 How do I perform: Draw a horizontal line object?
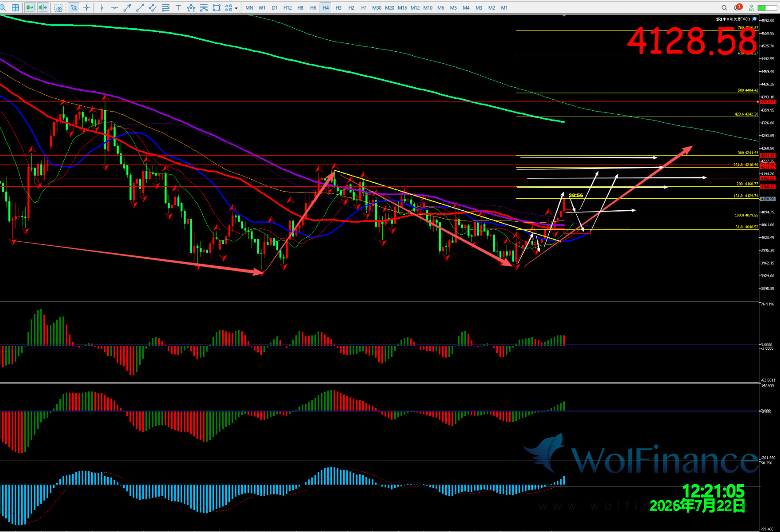coord(114,8)
